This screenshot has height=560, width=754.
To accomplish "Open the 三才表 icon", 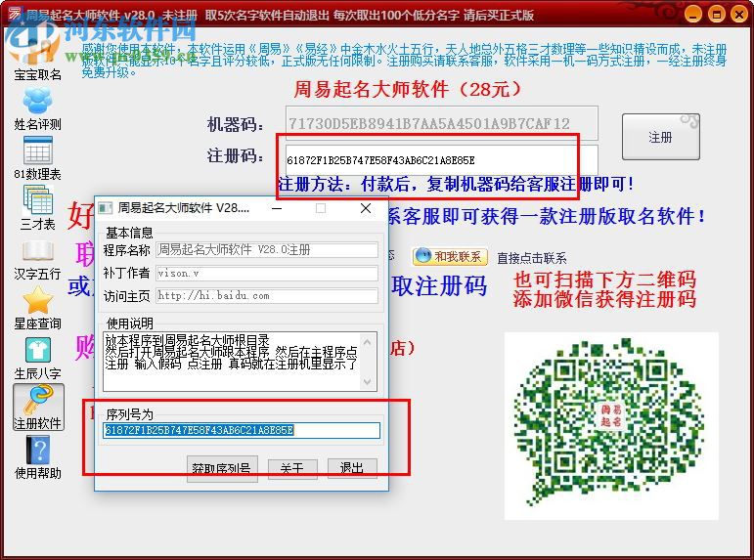I will [x=37, y=207].
